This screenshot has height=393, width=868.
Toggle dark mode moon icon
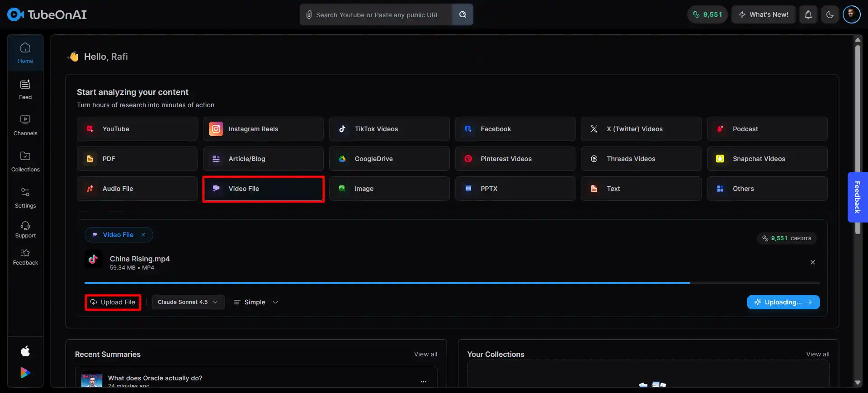pyautogui.click(x=830, y=14)
